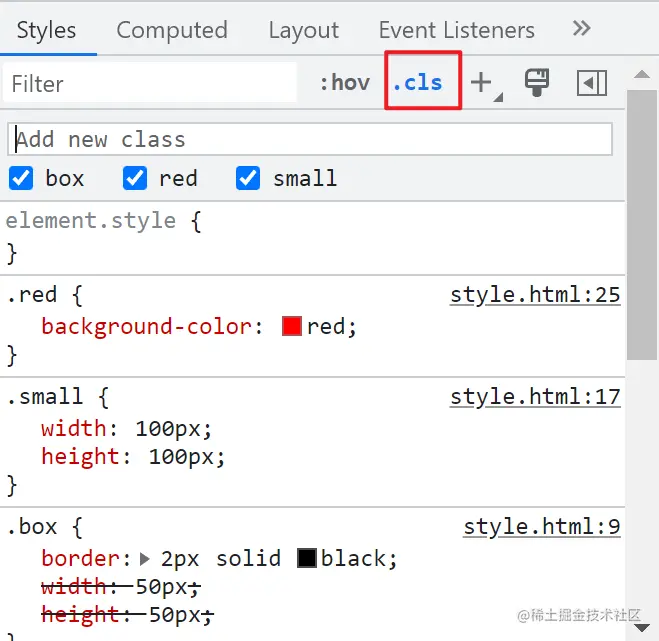Switch to the Layout tab

coord(303,30)
